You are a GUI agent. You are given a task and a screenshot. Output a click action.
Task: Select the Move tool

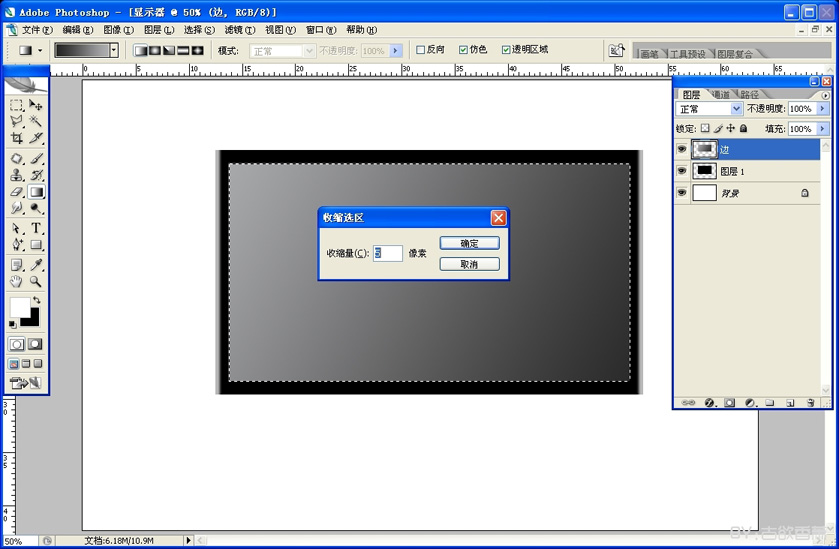coord(36,105)
